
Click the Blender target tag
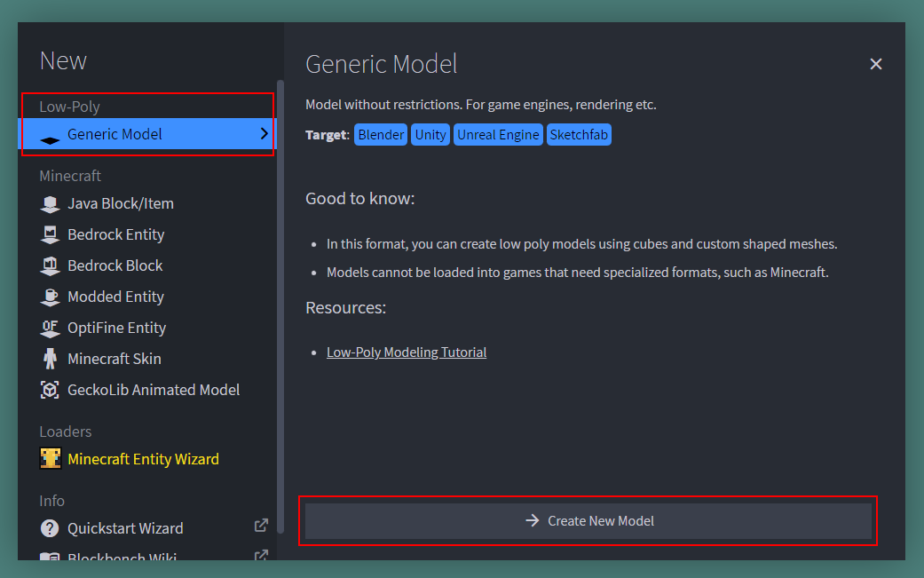pyautogui.click(x=381, y=135)
